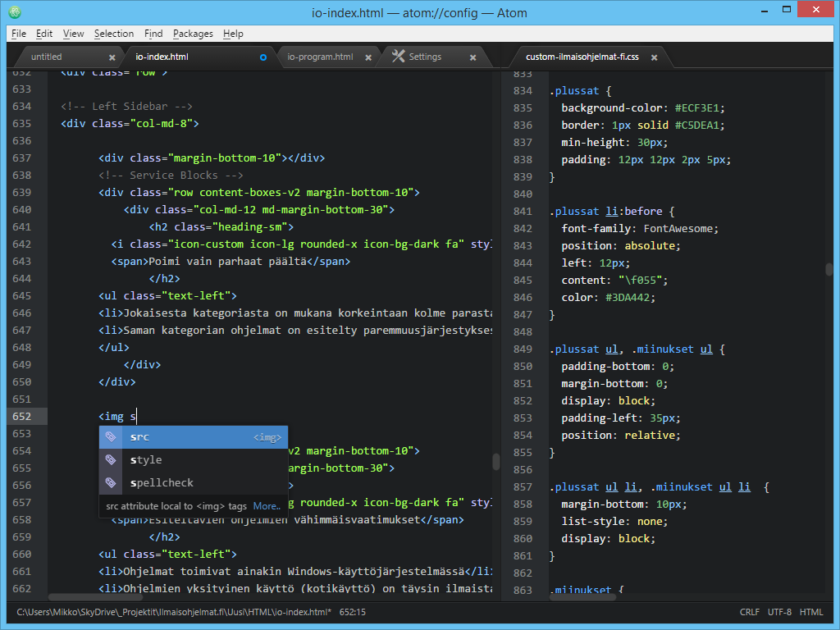
Task: Close the io-program.html tab
Action: coord(368,57)
